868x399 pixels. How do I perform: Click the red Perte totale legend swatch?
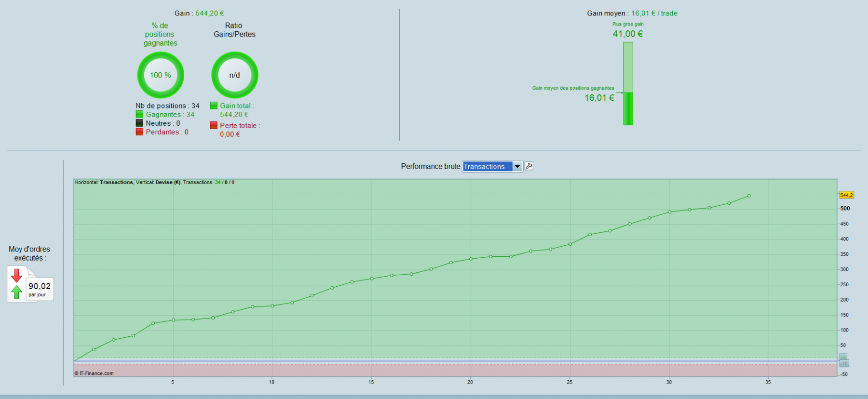[x=214, y=125]
